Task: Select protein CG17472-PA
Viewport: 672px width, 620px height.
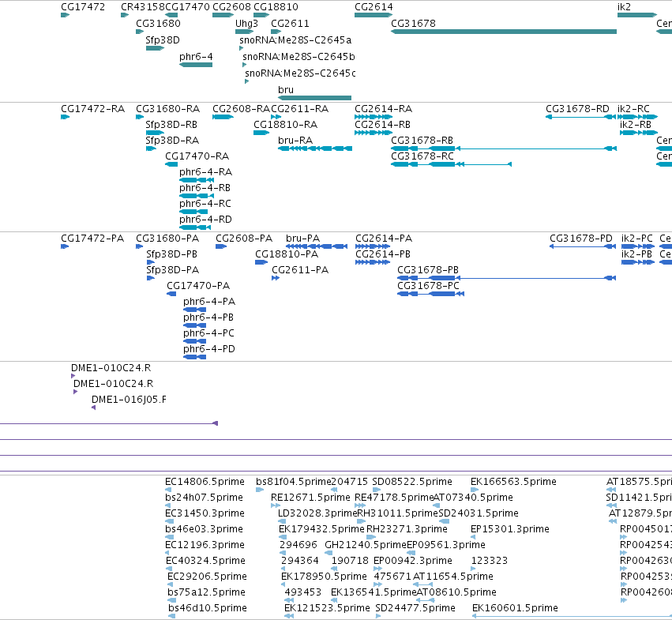Action: [x=92, y=239]
